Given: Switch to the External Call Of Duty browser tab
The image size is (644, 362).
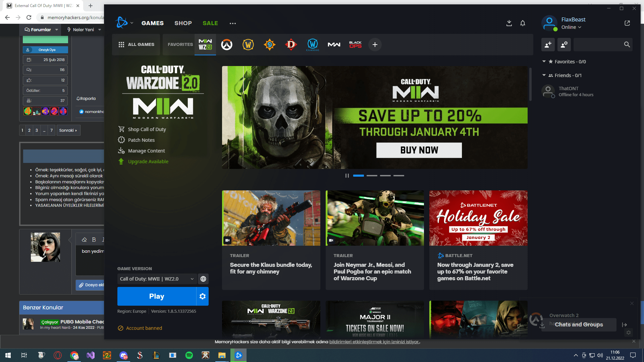Looking at the screenshot, I should point(44,6).
